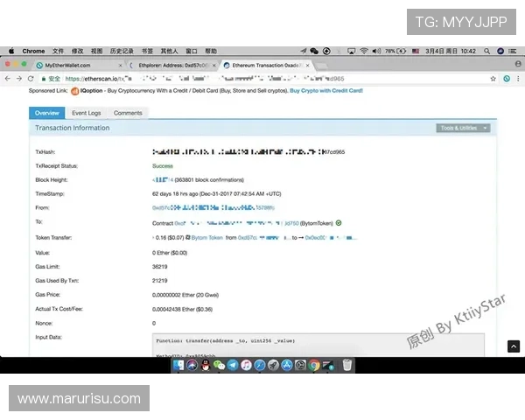The image size is (525, 420).
Task: Click the battery status icon
Action: [x=401, y=51]
